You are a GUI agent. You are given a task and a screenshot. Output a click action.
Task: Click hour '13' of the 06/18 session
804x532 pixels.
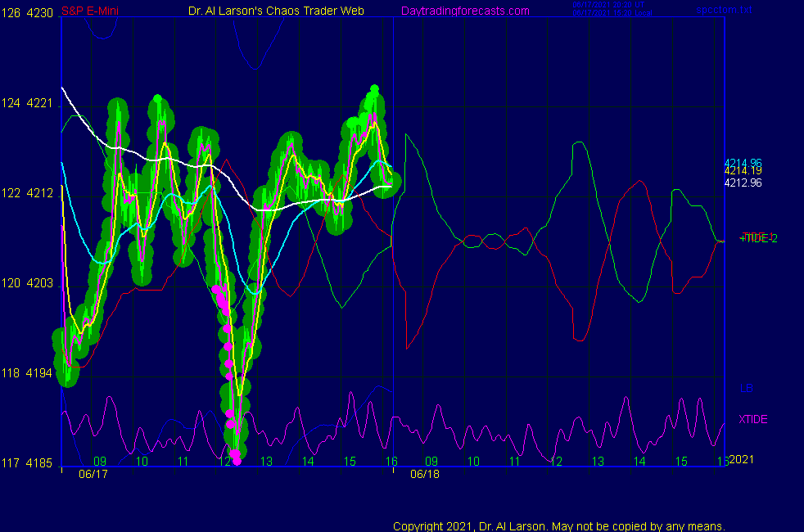598,462
